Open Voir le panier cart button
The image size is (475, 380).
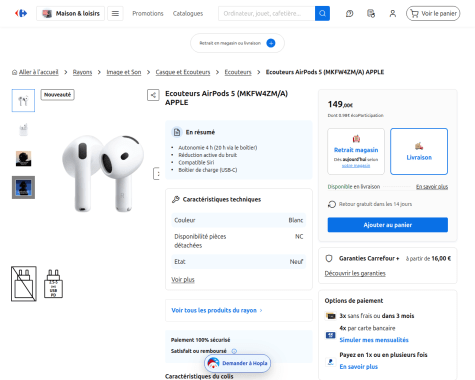click(433, 13)
